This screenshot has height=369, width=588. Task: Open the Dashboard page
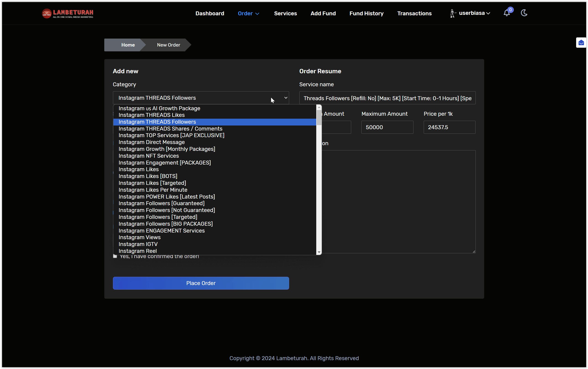(210, 13)
